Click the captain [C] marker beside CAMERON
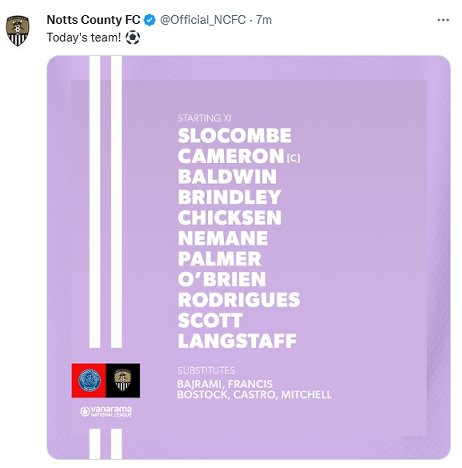This screenshot has width=462, height=468. coord(293,158)
